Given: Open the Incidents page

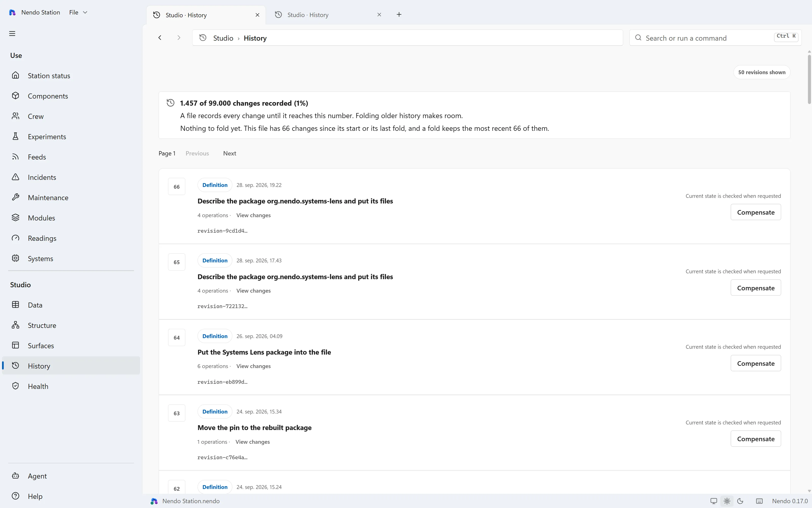Looking at the screenshot, I should tap(71, 177).
